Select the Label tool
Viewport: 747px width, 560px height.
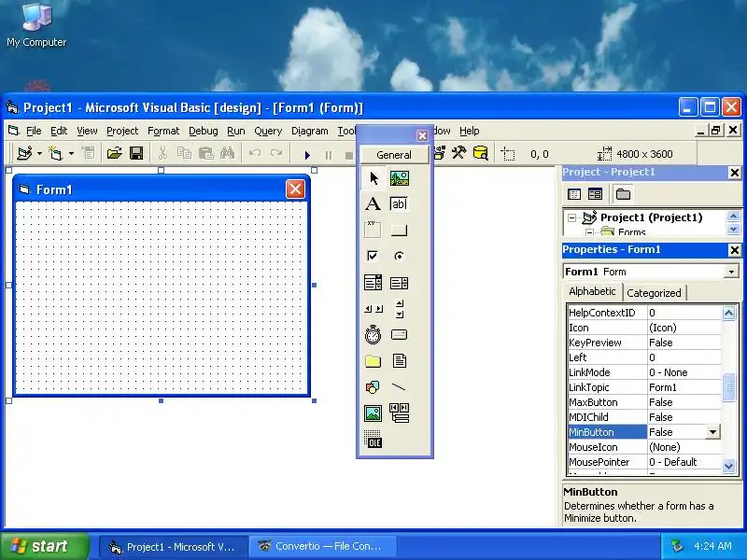click(x=373, y=203)
